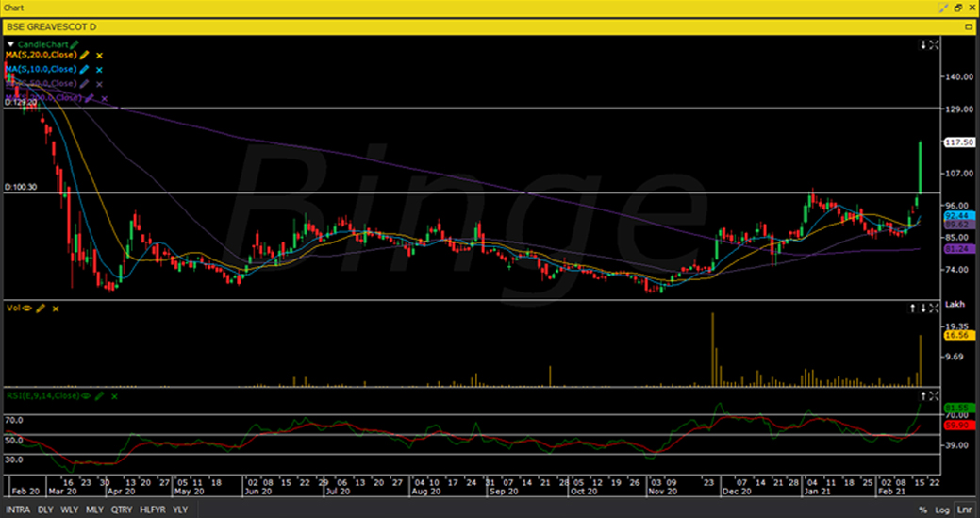The width and height of the screenshot is (980, 518).
Task: Move the Vol pane down
Action: click(x=923, y=308)
